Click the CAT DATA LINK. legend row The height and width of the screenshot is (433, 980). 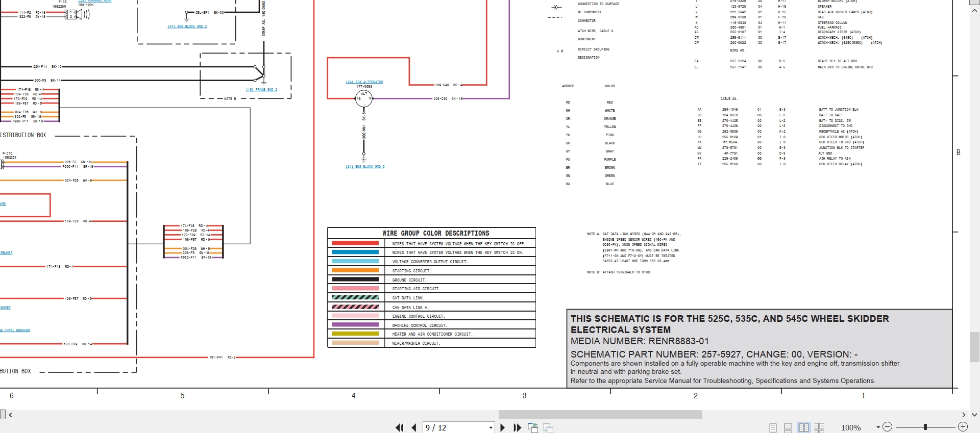point(431,298)
